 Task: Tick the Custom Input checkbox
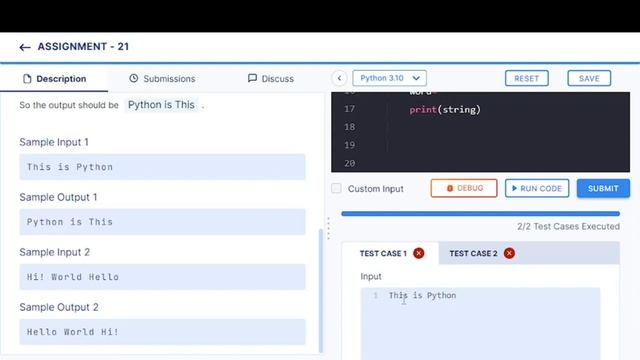336,188
